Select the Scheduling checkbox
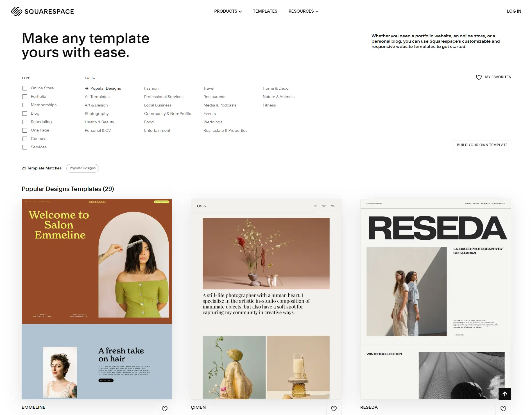This screenshot has height=415, width=532. [x=25, y=122]
